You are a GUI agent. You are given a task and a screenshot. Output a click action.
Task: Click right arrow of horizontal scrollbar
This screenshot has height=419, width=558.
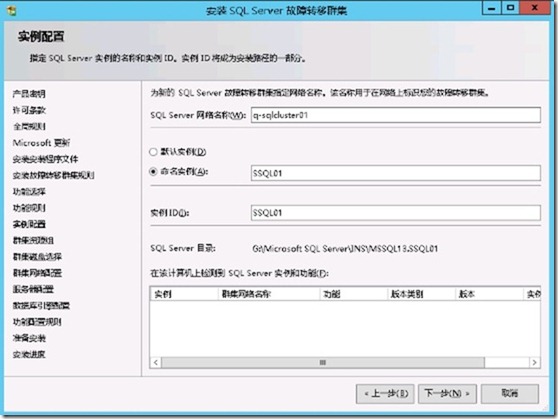click(x=535, y=363)
